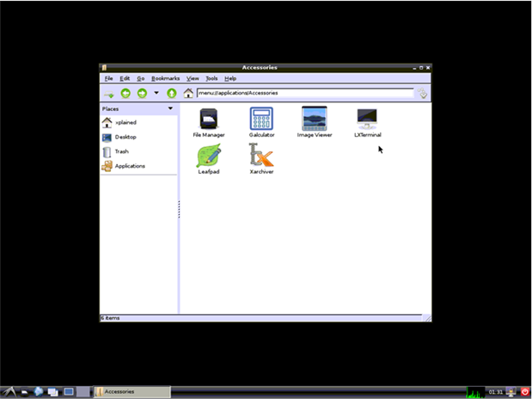
Task: Open the Edit menu
Action: point(125,78)
